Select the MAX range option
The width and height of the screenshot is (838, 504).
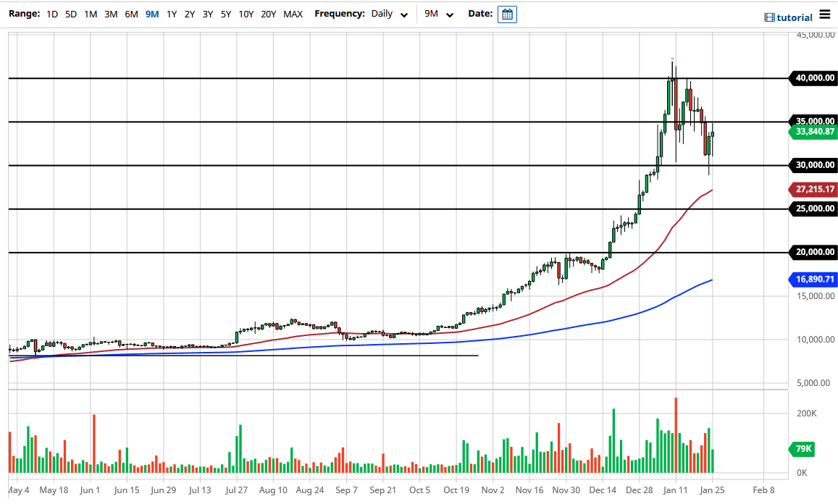pyautogui.click(x=293, y=14)
